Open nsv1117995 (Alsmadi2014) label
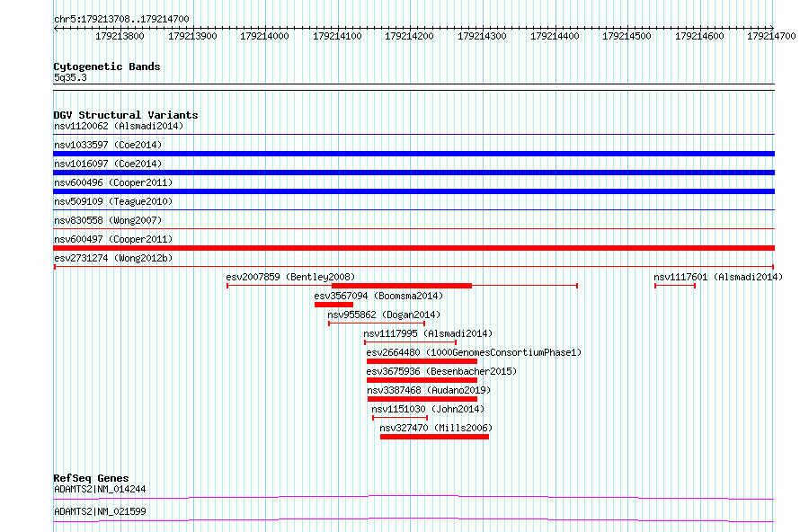 (x=428, y=333)
